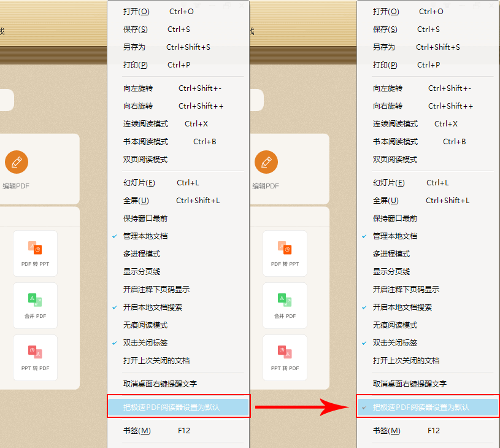Enable 保持窗口最前 in the right-hand menu
This screenshot has height=448, width=500.
click(x=428, y=218)
